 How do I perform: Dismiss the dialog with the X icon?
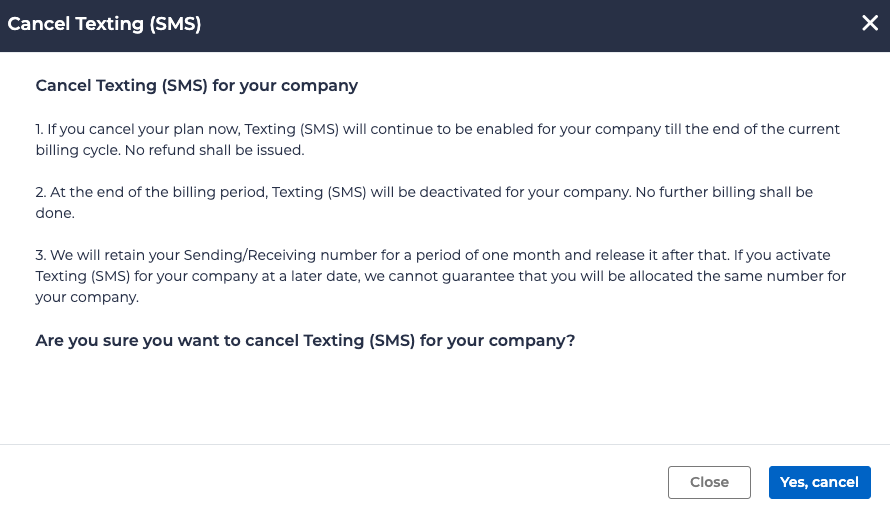(x=870, y=24)
